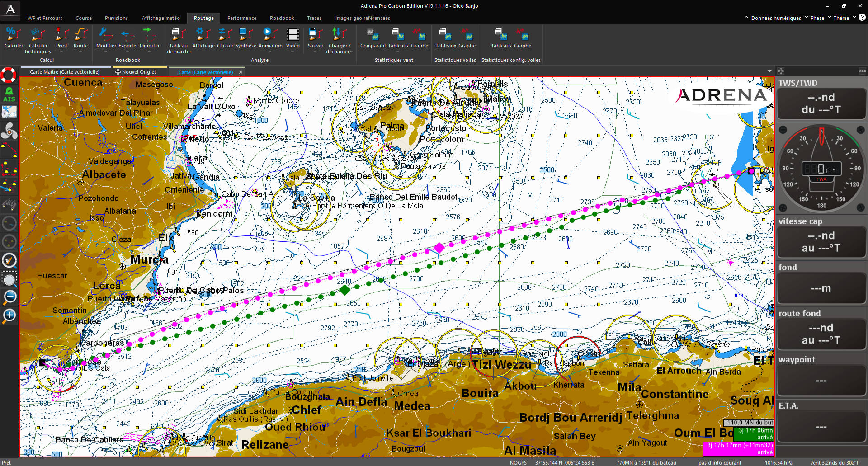Click the Synthèse icon
This screenshot has width=868, height=466.
pos(245,34)
